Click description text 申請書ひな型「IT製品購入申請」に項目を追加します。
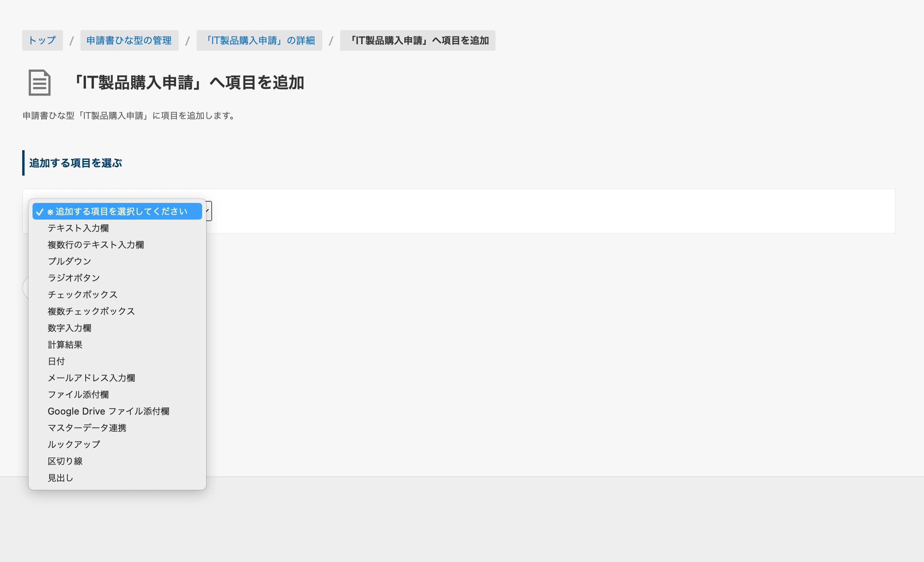This screenshot has width=924, height=562. 130,116
